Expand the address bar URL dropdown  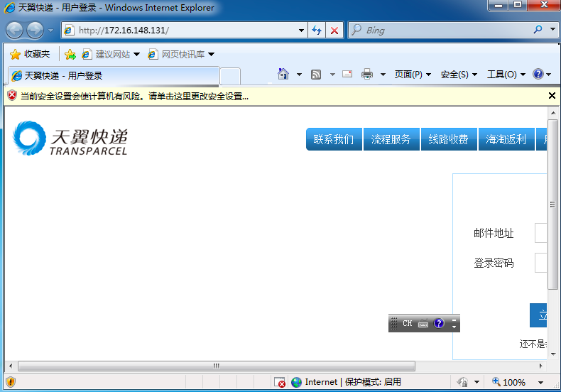pyautogui.click(x=301, y=31)
